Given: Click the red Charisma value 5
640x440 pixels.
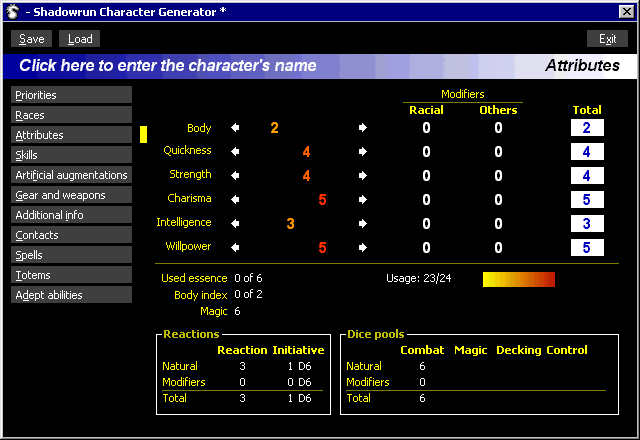Looking at the screenshot, I should coord(322,200).
